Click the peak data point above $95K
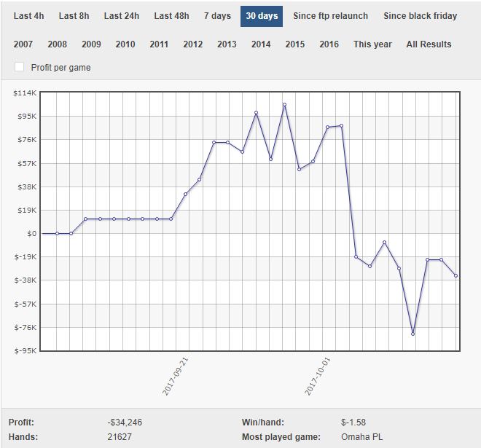The height and width of the screenshot is (448, 481). pos(284,105)
